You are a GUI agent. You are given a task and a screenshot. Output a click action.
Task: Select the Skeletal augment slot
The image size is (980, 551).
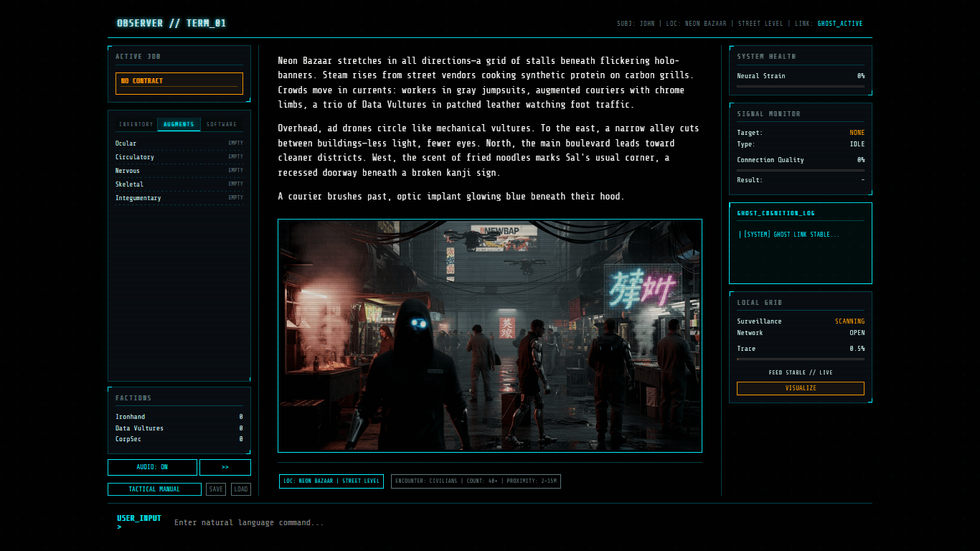pyautogui.click(x=179, y=184)
